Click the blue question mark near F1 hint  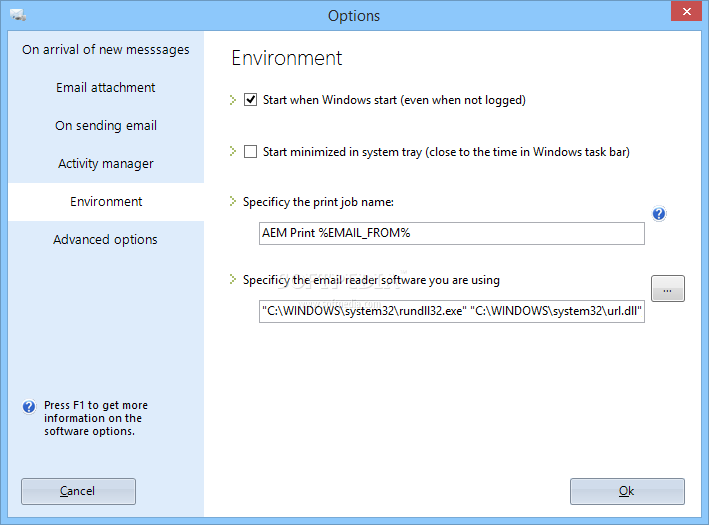coord(29,407)
